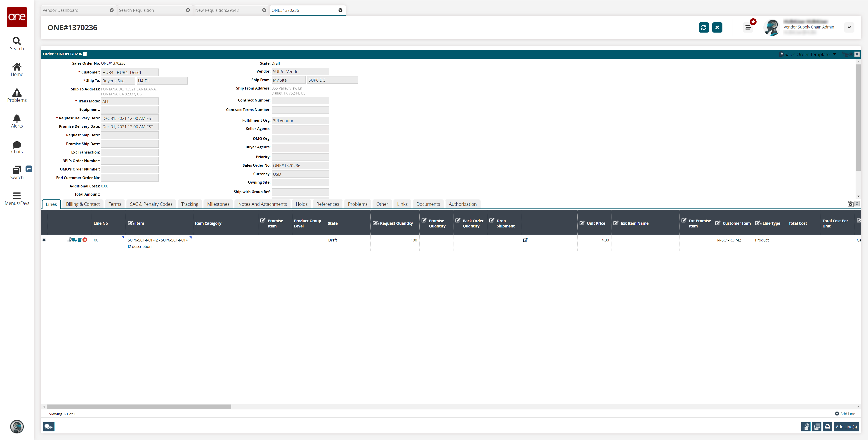The height and width of the screenshot is (440, 868).
Task: Click the edit icon next to Promise Item
Action: tap(263, 220)
